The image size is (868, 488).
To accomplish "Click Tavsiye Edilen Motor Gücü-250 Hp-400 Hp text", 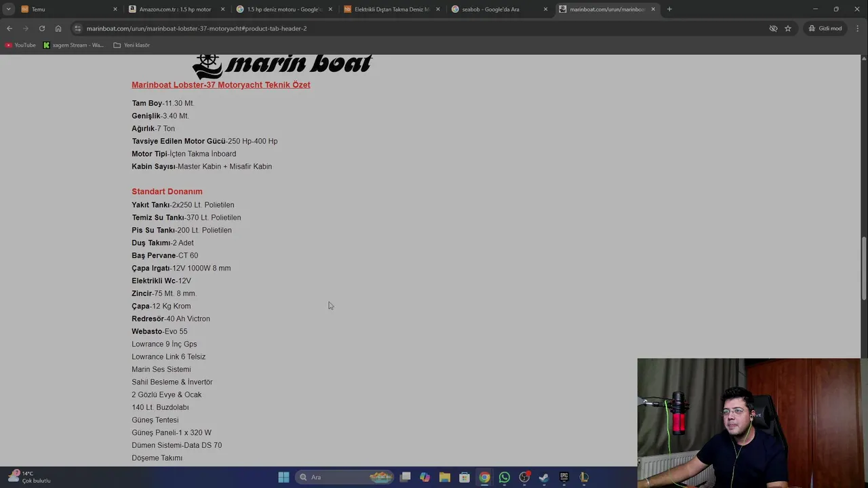I will click(x=205, y=141).
